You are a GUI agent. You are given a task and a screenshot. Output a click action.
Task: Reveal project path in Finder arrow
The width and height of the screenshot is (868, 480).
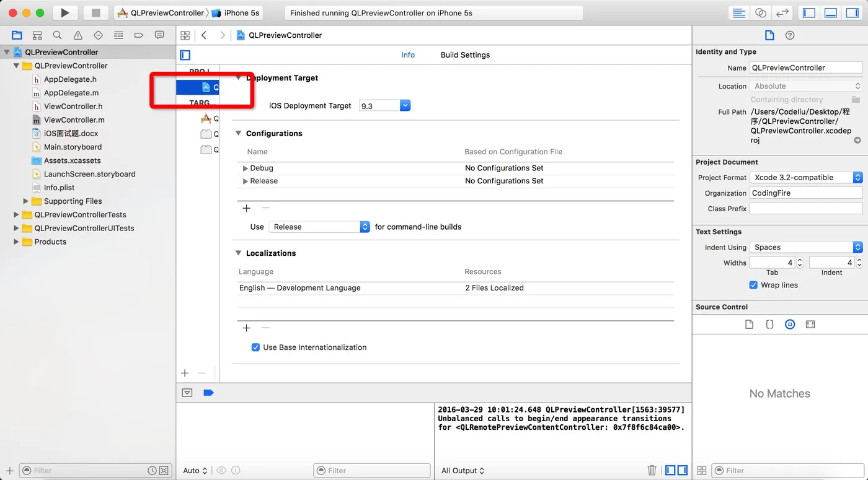[857, 141]
